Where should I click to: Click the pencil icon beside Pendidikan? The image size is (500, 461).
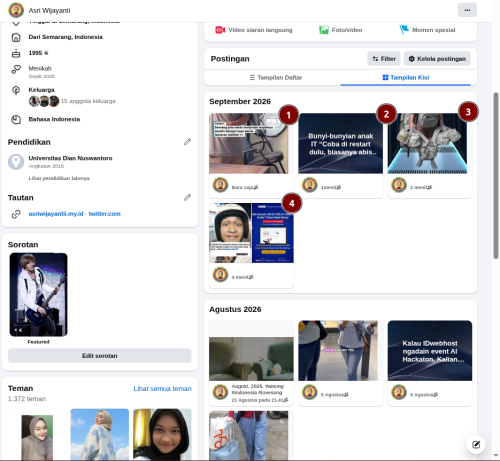click(x=187, y=142)
